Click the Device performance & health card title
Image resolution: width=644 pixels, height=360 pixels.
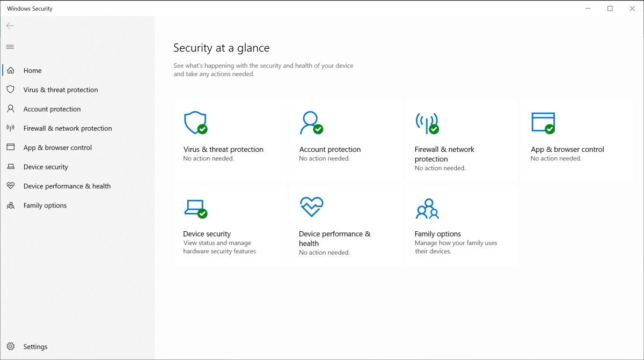coord(334,239)
